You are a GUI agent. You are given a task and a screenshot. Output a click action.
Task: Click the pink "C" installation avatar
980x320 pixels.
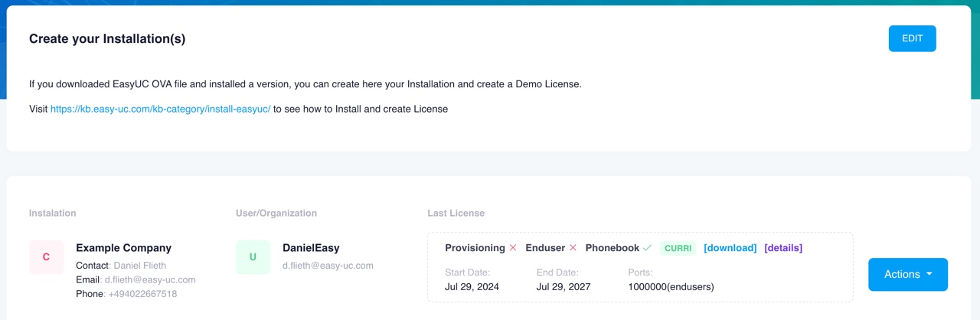(46, 257)
